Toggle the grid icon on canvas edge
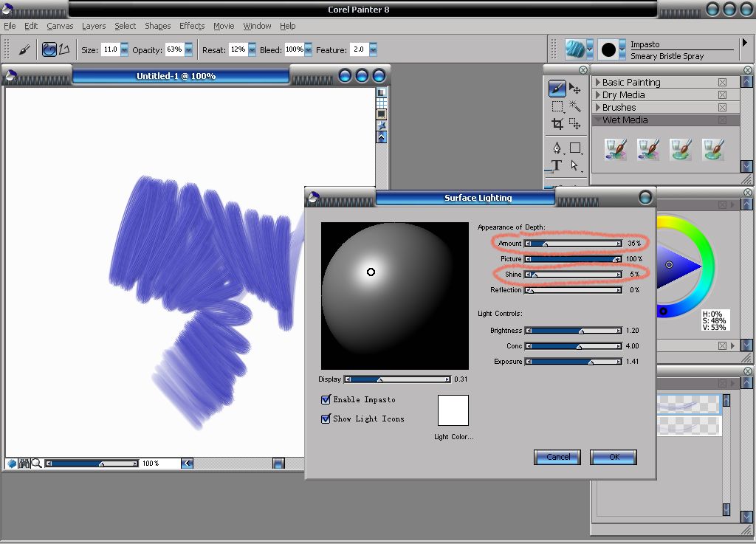Image resolution: width=756 pixels, height=544 pixels. coord(382,103)
